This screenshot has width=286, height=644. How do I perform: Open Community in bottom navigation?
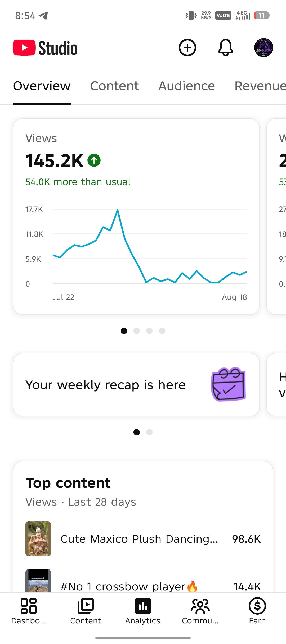tap(200, 611)
